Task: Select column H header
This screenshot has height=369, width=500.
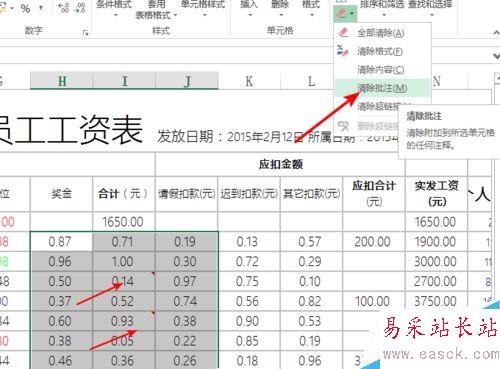Action: click(62, 80)
